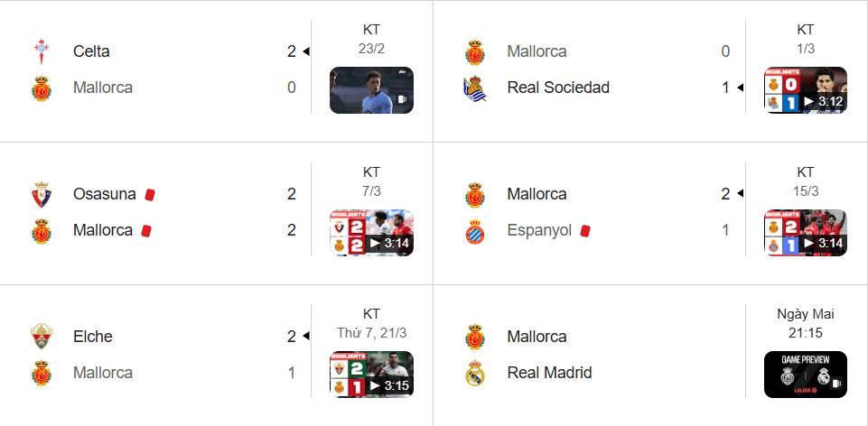Screen dimensions: 868x426
Task: Open the Real Sociedad team name link
Action: click(558, 88)
